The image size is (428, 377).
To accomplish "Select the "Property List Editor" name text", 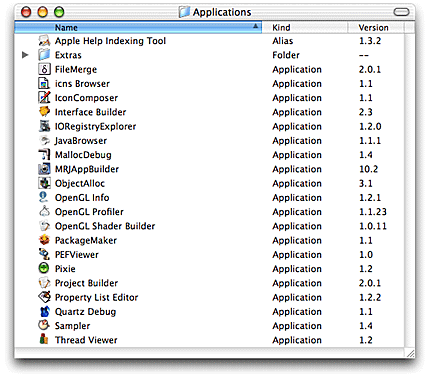I will pyautogui.click(x=96, y=297).
